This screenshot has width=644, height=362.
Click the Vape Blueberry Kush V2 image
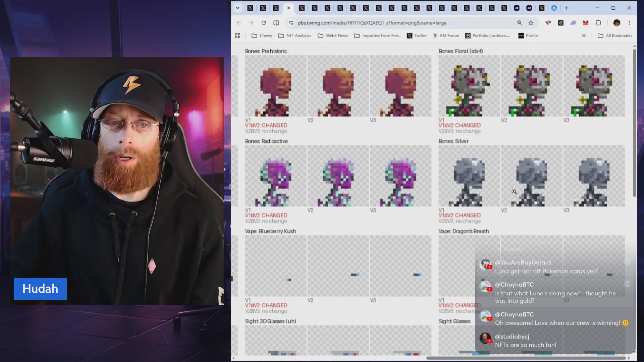coord(338,266)
